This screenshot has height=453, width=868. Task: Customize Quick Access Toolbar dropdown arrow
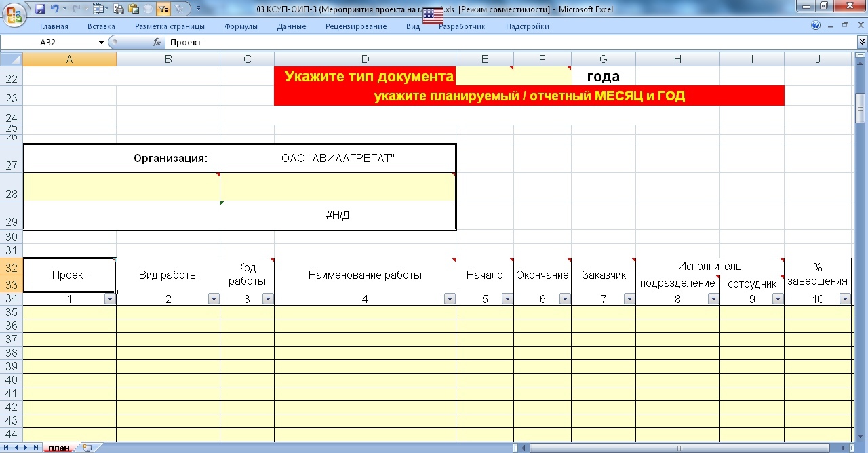[x=198, y=9]
